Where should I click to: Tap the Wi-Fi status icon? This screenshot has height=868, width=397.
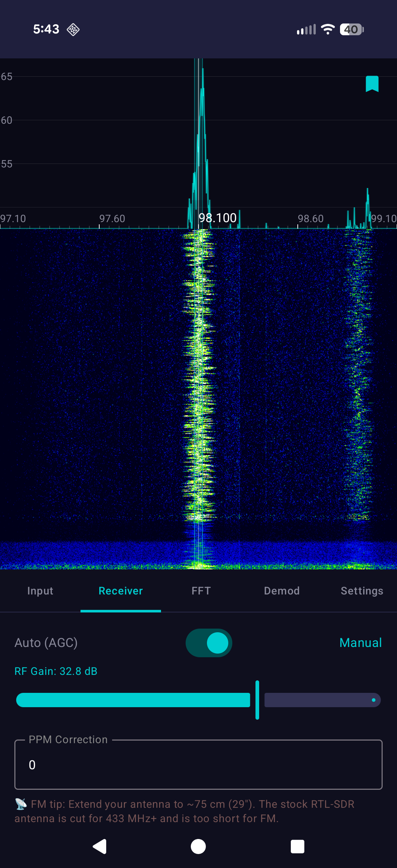[x=328, y=29]
